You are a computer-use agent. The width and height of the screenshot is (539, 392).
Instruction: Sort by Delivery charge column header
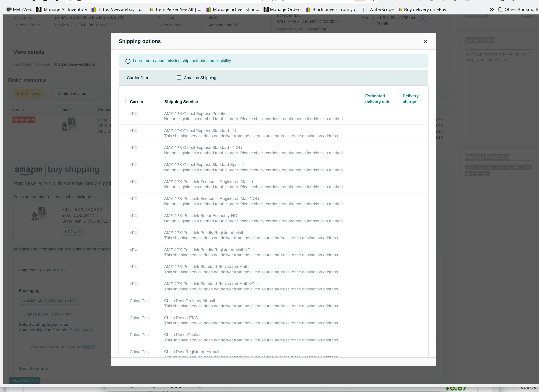point(410,99)
